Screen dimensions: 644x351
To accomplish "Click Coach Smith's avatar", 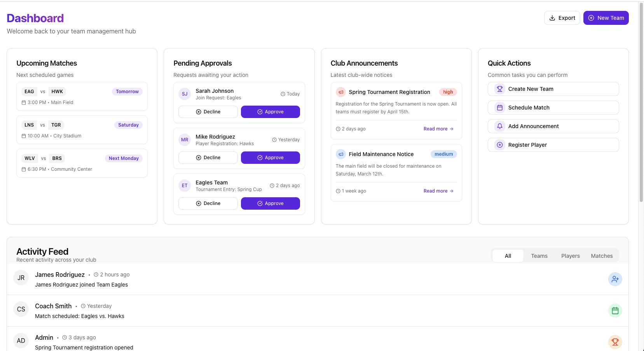I will click(21, 309).
